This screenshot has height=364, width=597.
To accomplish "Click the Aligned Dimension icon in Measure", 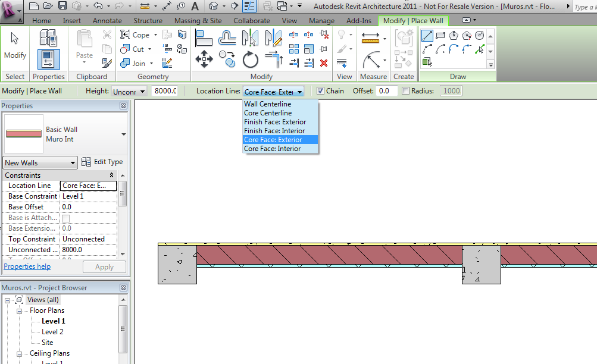I will coord(370,37).
